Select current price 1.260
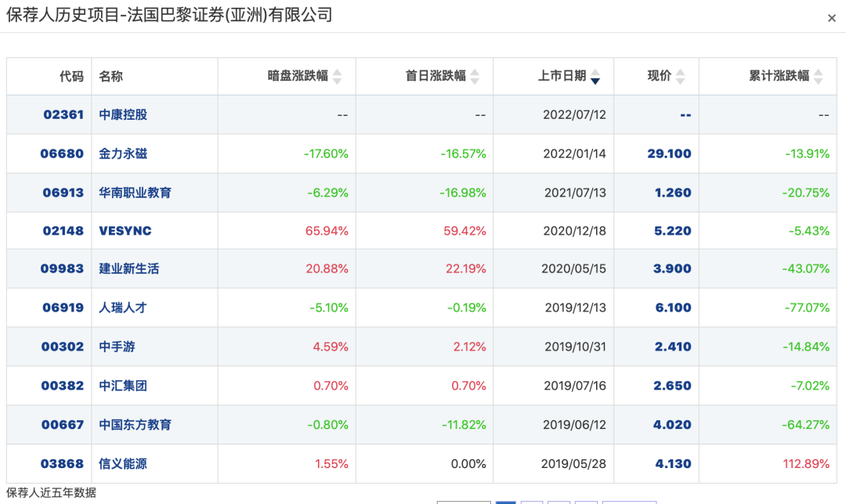Image resolution: width=846 pixels, height=504 pixels. [x=673, y=193]
